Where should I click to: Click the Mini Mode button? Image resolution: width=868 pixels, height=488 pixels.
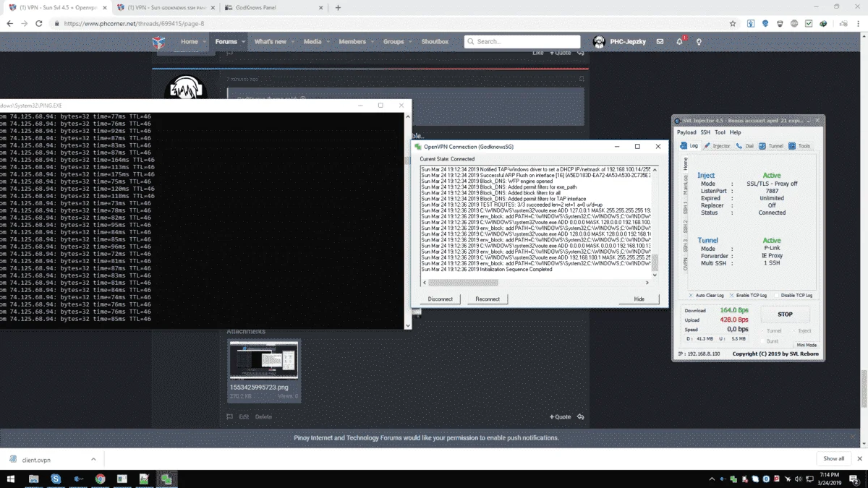tap(807, 345)
